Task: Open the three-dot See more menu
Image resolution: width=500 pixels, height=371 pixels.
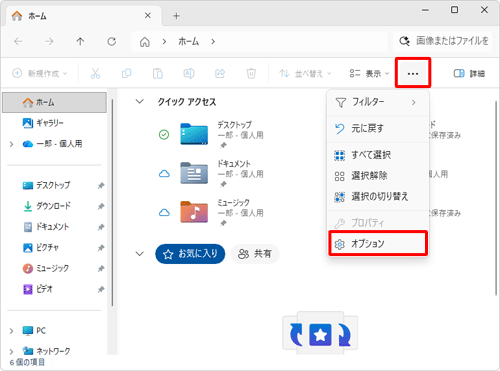Action: click(413, 73)
